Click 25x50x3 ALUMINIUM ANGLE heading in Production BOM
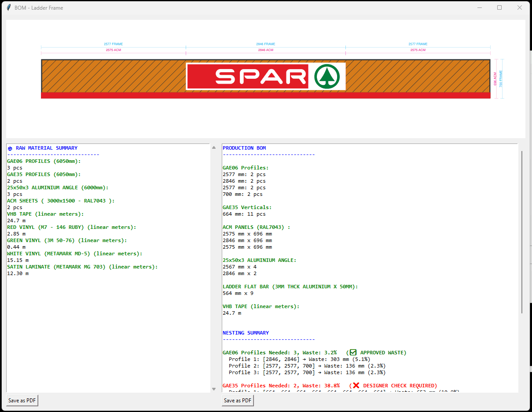This screenshot has height=412, width=532. [260, 260]
